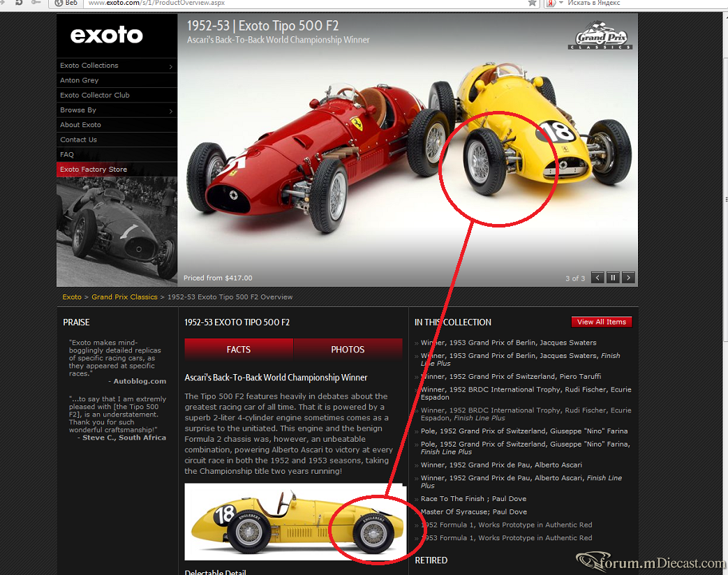The height and width of the screenshot is (575, 728).
Task: Open BRDC Rudi Fischer Finish Line Plus link
Action: tap(526, 414)
